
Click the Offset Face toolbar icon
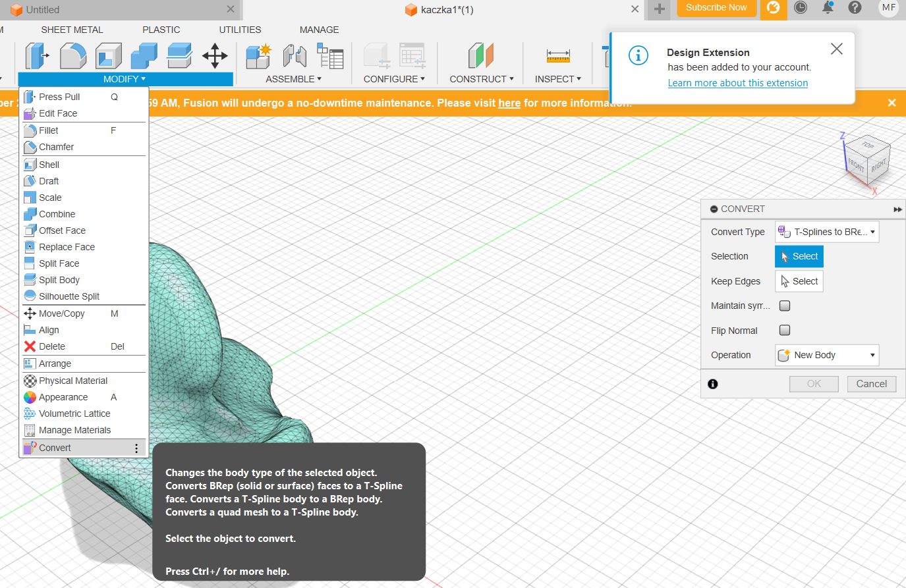tap(179, 56)
